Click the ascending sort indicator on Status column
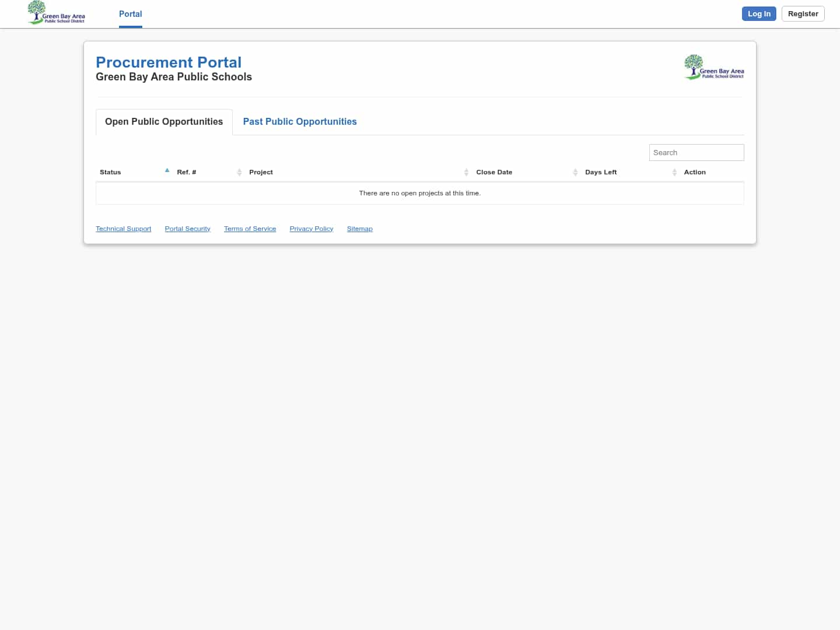 (x=167, y=170)
